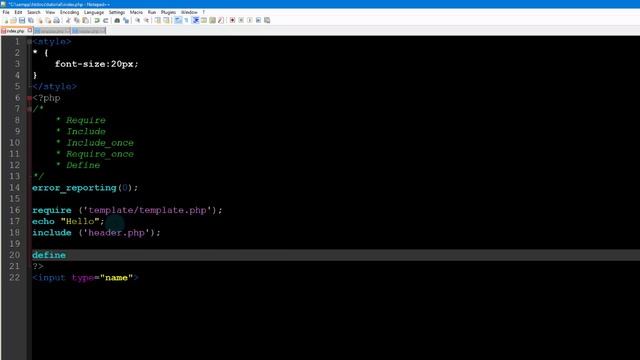This screenshot has height=360, width=640.
Task: Click 'error_reporting' on line 14
Action: 74,188
